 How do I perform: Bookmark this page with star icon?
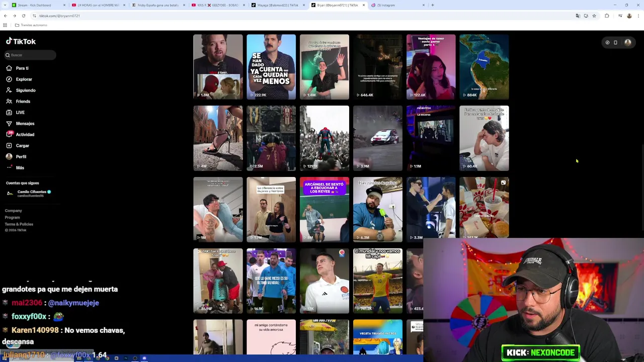click(594, 16)
